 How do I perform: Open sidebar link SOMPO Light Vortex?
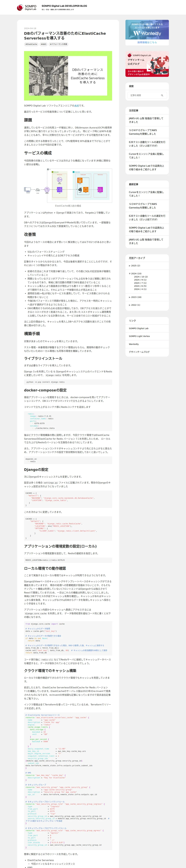pyautogui.click(x=139, y=336)
